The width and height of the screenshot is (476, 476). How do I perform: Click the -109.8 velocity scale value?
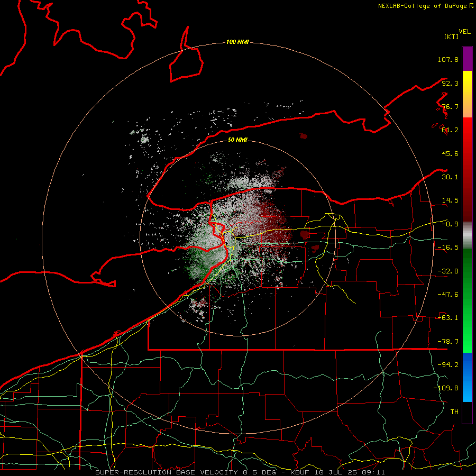[x=446, y=388]
